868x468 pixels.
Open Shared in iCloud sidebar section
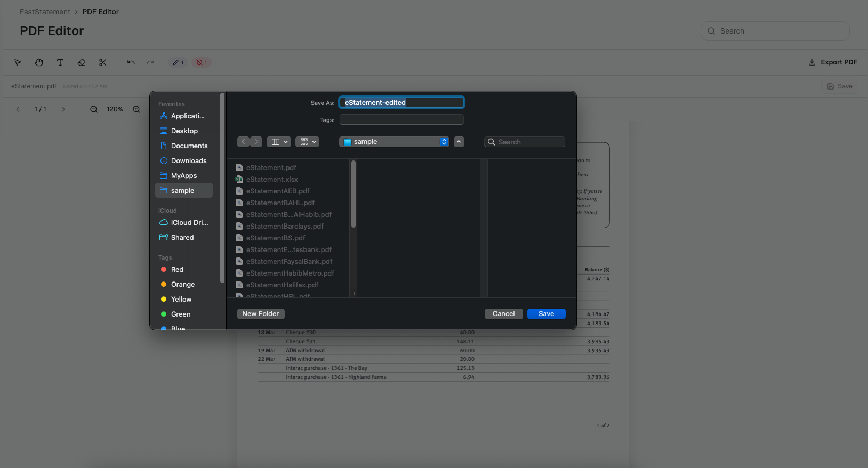[x=184, y=237]
